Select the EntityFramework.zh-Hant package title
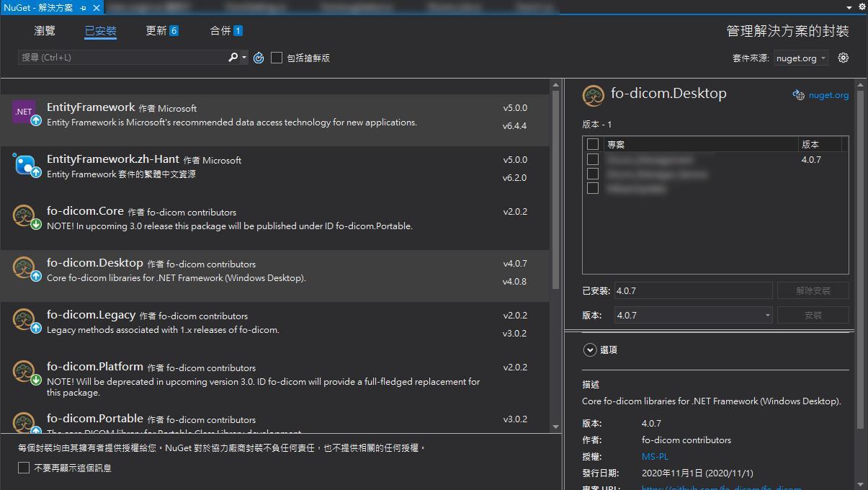The image size is (868, 490). coord(113,159)
